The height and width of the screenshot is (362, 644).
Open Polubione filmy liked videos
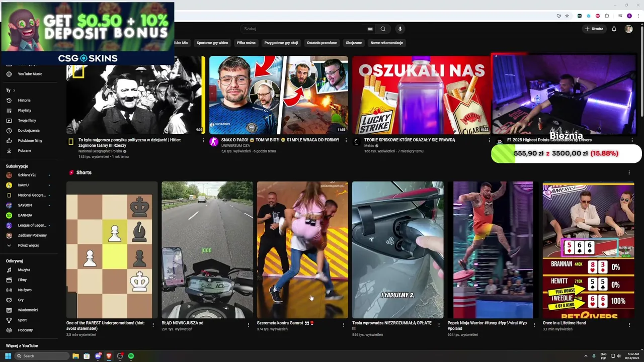(29, 140)
